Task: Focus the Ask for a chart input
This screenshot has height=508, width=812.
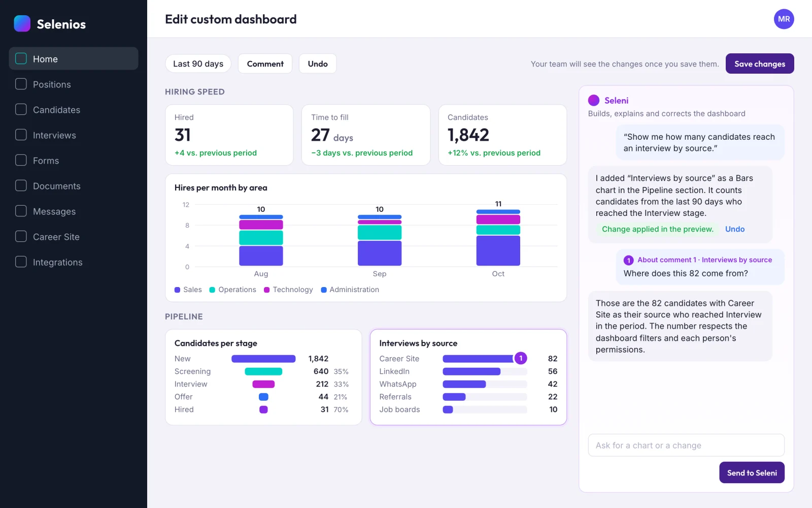Action: tap(686, 445)
